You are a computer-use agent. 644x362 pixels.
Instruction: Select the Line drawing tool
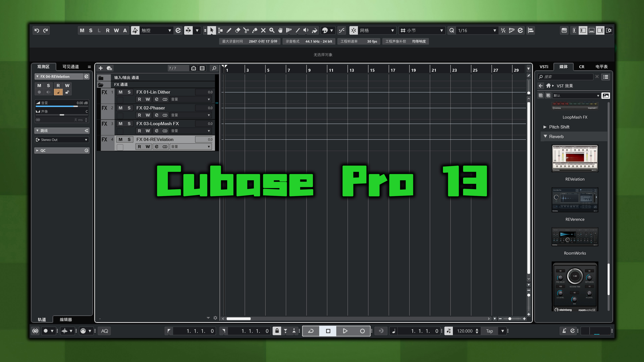point(298,31)
